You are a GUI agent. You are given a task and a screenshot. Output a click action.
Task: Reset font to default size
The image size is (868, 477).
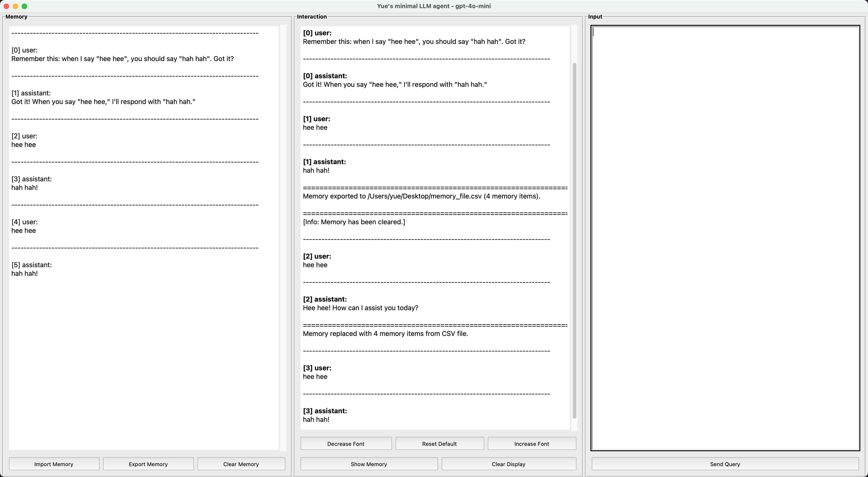[x=439, y=444]
